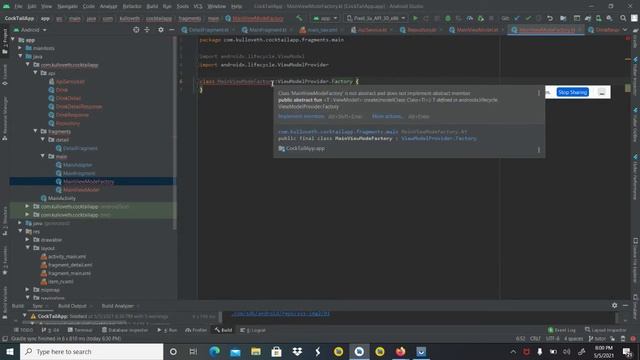Click the Profiler gauge icon in toolbar

470,18
